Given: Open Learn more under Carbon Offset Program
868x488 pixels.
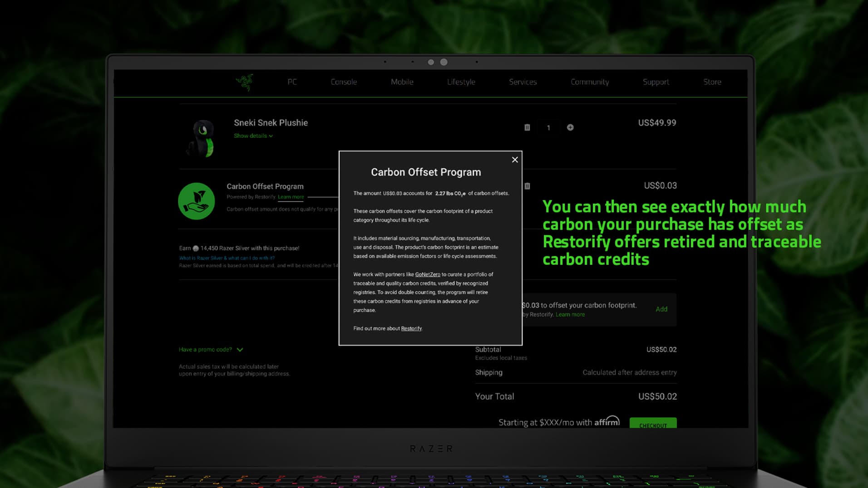Looking at the screenshot, I should click(x=291, y=197).
